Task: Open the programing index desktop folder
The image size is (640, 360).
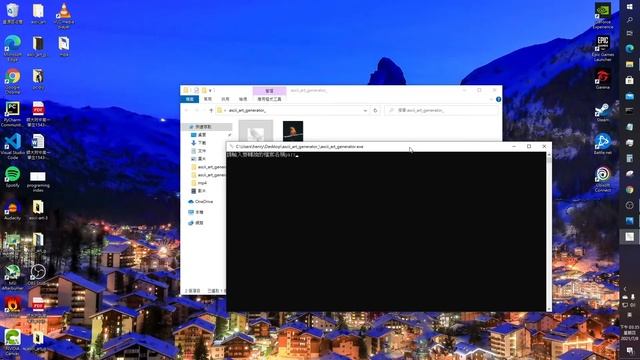Action: pyautogui.click(x=38, y=181)
